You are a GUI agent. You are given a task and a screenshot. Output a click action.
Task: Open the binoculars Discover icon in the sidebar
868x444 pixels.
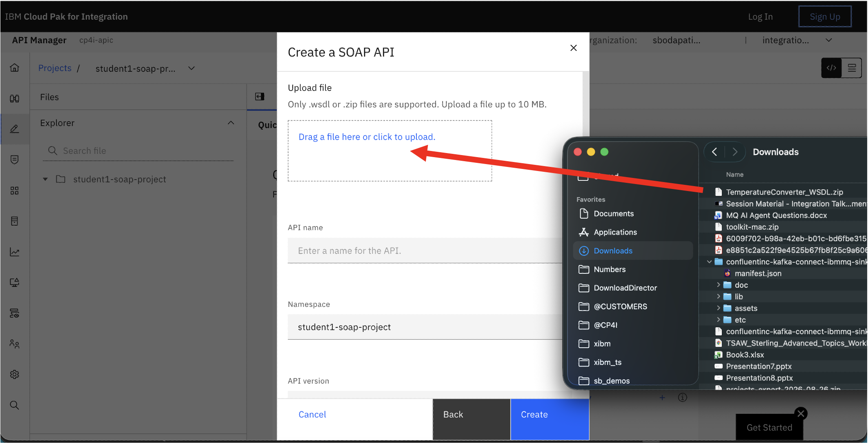pos(15,98)
